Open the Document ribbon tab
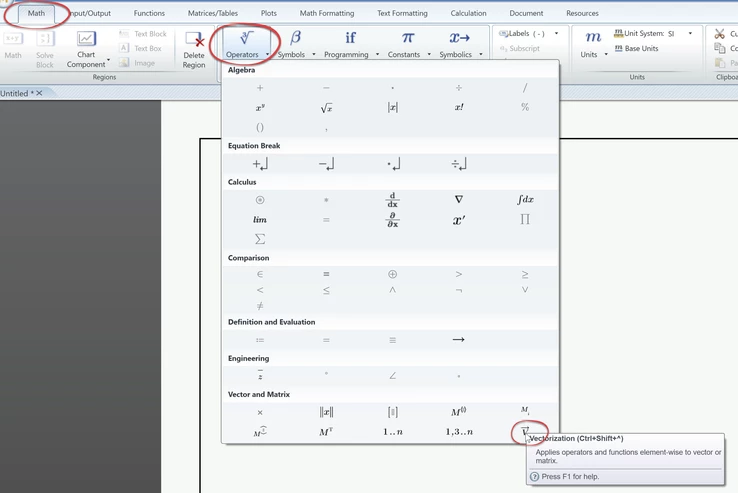Image resolution: width=738 pixels, height=493 pixels. pyautogui.click(x=526, y=13)
